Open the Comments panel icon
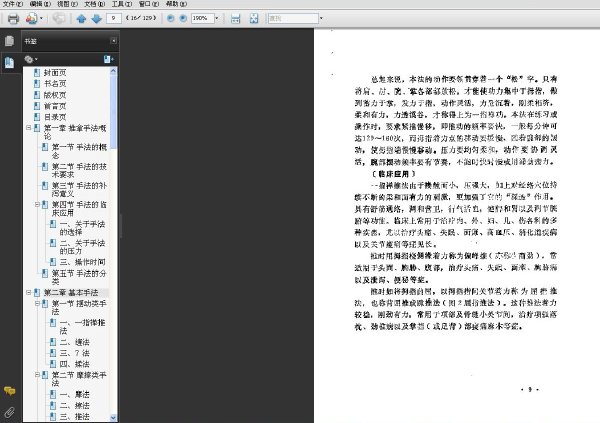Image resolution: width=600 pixels, height=423 pixels. [x=10, y=391]
